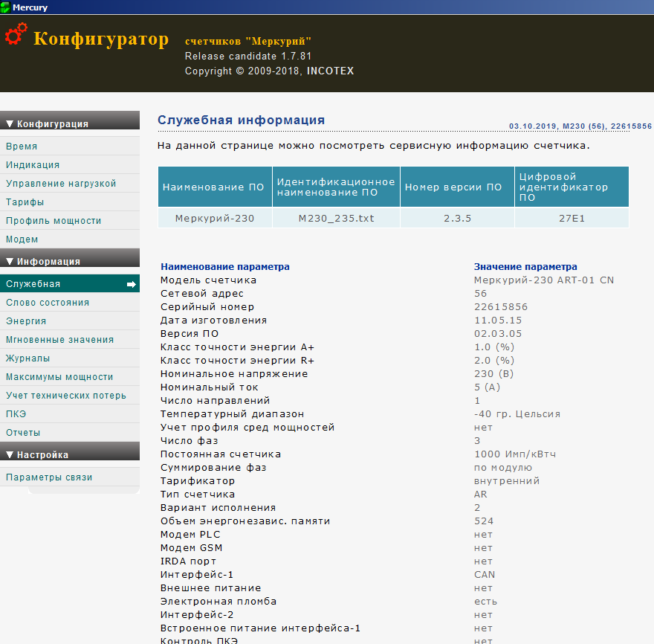This screenshot has height=644, width=654.
Task: Select the -40 гр. Цельсия value
Action: (517, 414)
